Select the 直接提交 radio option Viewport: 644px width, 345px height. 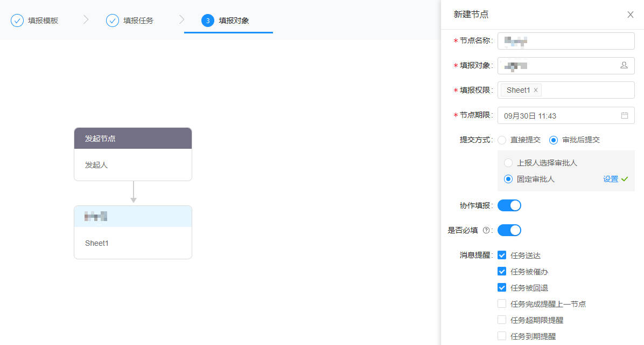tap(501, 140)
